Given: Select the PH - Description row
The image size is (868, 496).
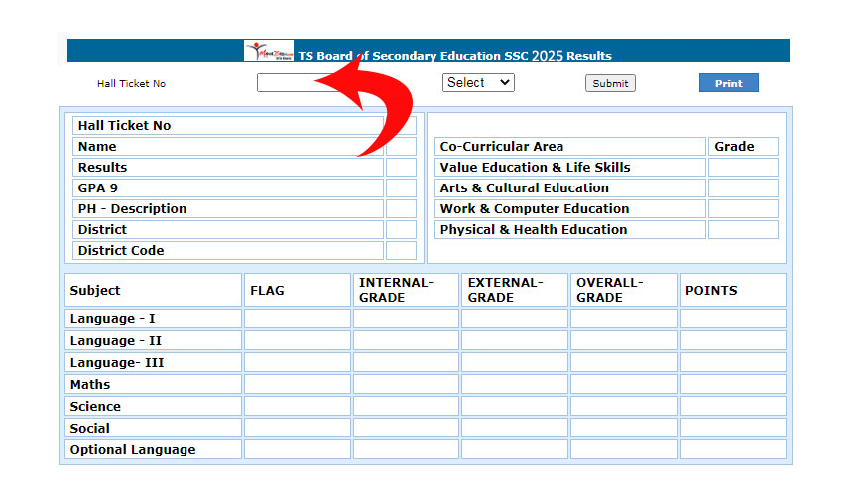Looking at the screenshot, I should 244,208.
